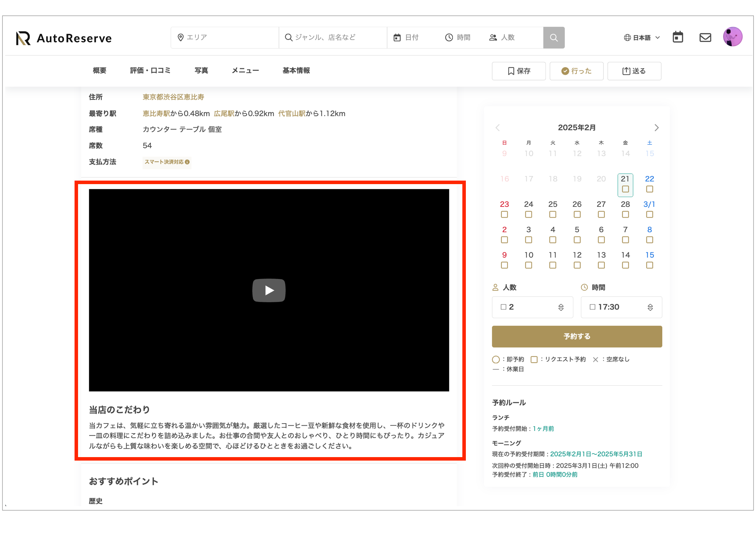Screen dimensions: 756x553
Task: Click the 予約する reserve button
Action: (576, 336)
